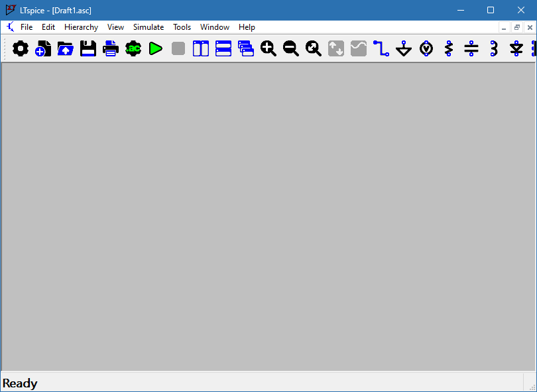This screenshot has width=537, height=392.
Task: Open the Hierarchy menu
Action: click(81, 27)
